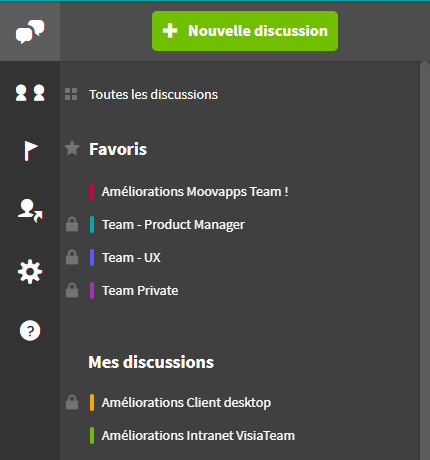Image resolution: width=430 pixels, height=460 pixels.
Task: Click the vertical scrollbar of discussion list
Action: pyautogui.click(x=425, y=260)
